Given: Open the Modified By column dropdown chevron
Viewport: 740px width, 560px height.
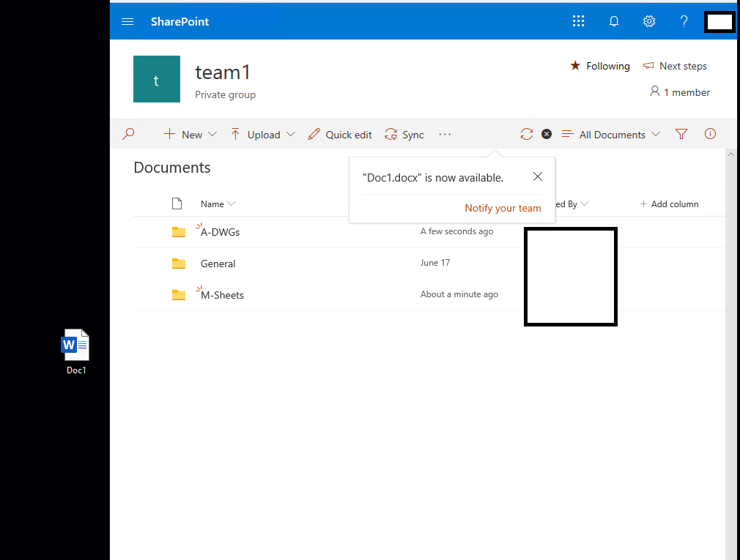Looking at the screenshot, I should (585, 204).
